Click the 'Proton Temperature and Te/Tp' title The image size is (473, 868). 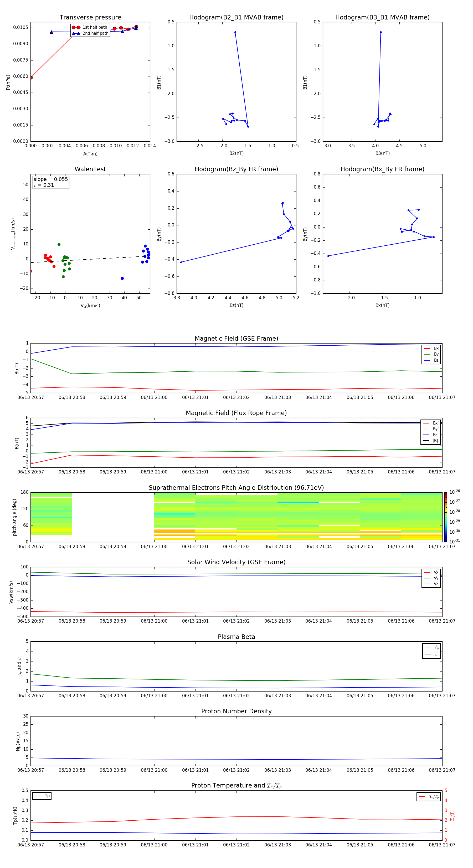point(236,785)
